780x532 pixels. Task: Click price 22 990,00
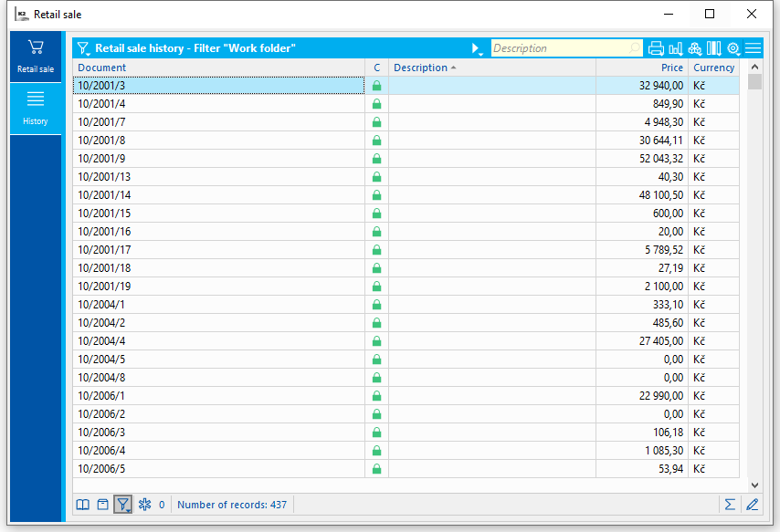[x=661, y=396]
